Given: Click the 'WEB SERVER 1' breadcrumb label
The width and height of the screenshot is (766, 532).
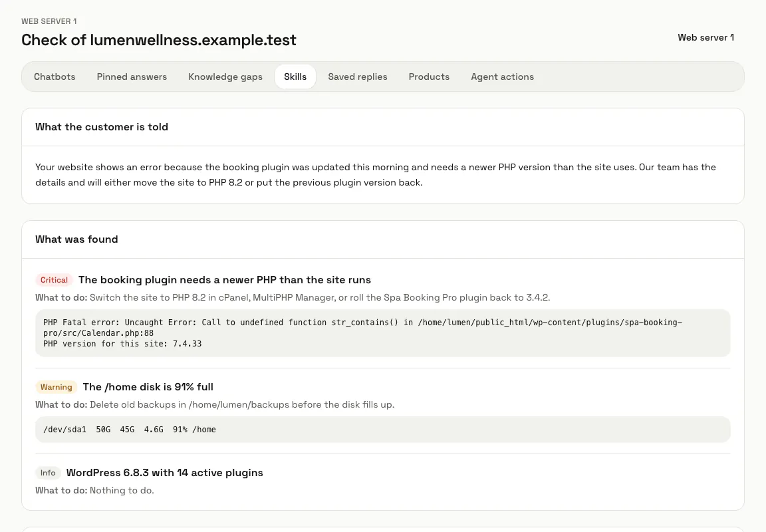Looking at the screenshot, I should 49,21.
